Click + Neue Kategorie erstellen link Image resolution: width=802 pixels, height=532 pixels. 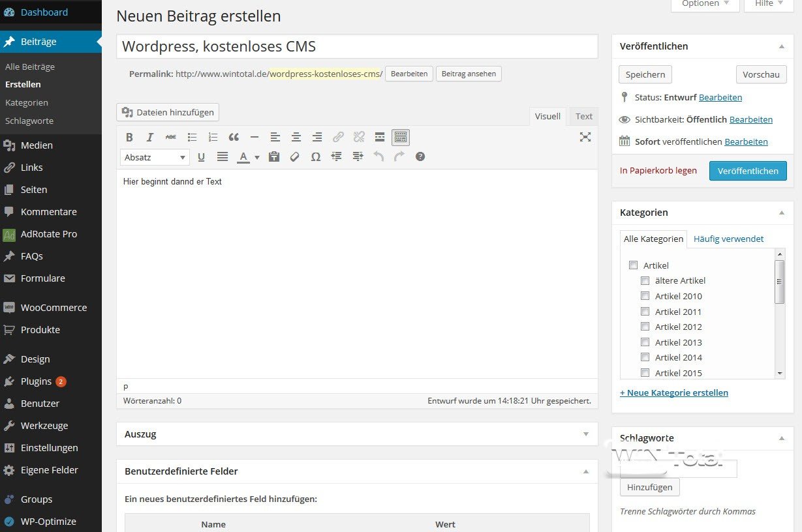[674, 392]
